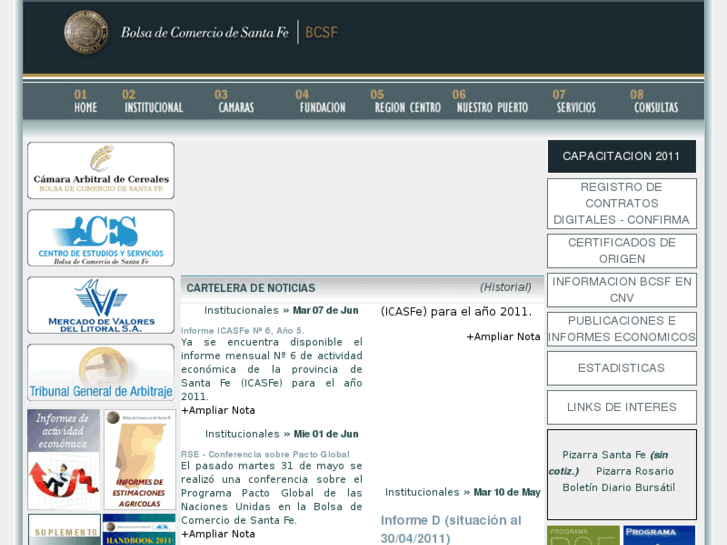The image size is (727, 545).
Task: Open Estadisticas section
Action: (622, 368)
